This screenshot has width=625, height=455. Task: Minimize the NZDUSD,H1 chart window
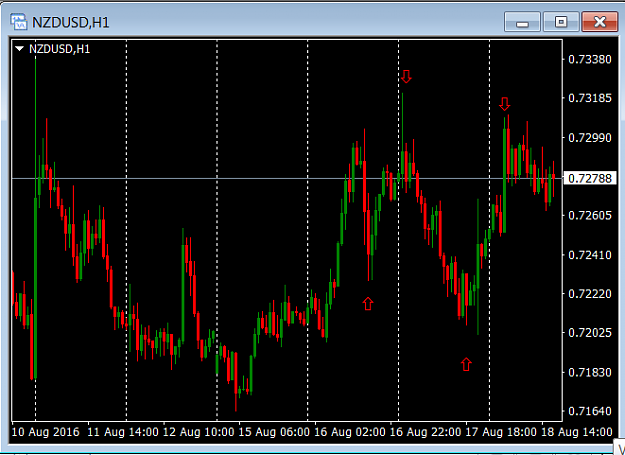click(x=522, y=22)
